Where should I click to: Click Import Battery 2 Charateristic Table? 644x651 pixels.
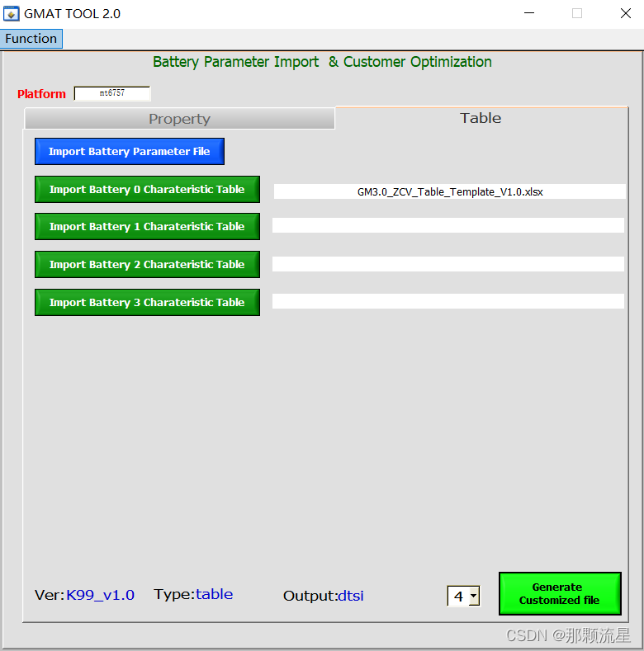pos(148,265)
